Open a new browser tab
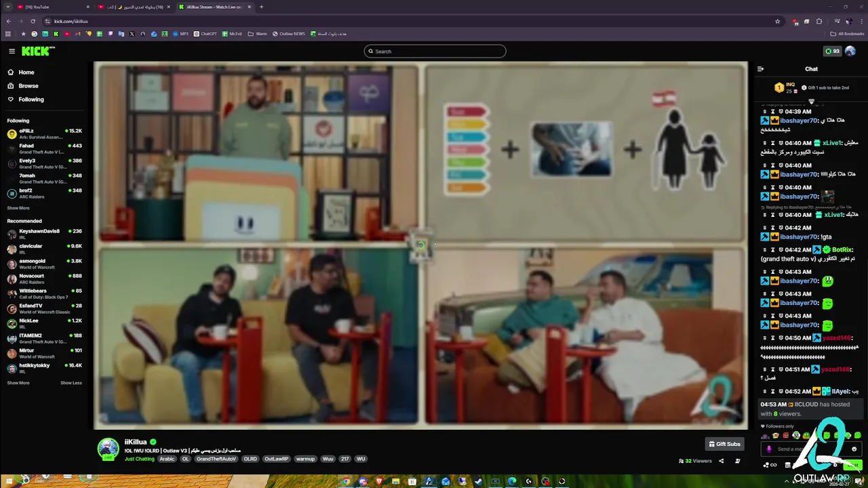The width and height of the screenshot is (868, 488). (262, 7)
